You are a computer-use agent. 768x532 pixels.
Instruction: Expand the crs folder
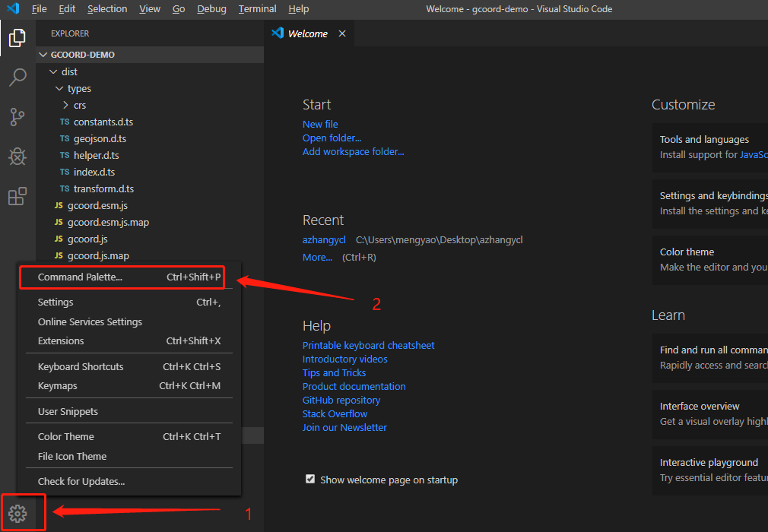[65, 105]
